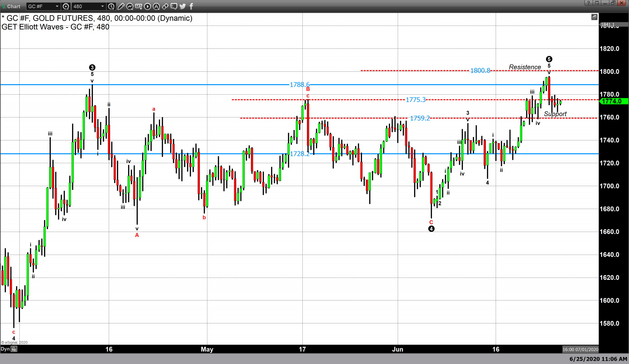Click the bar replay play icon

pos(147,6)
